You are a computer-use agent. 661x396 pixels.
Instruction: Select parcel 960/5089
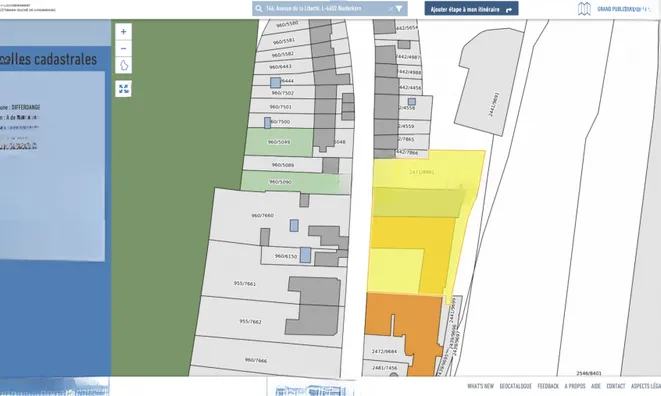[283, 165]
